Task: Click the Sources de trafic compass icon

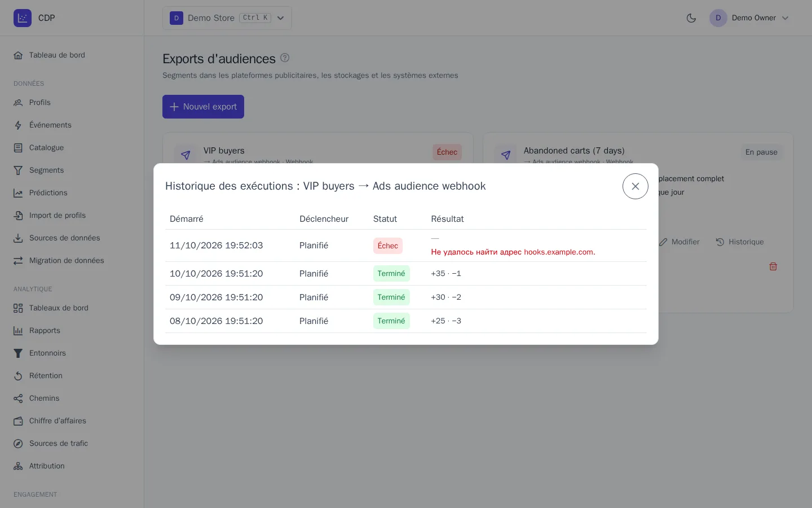Action: [18, 444]
